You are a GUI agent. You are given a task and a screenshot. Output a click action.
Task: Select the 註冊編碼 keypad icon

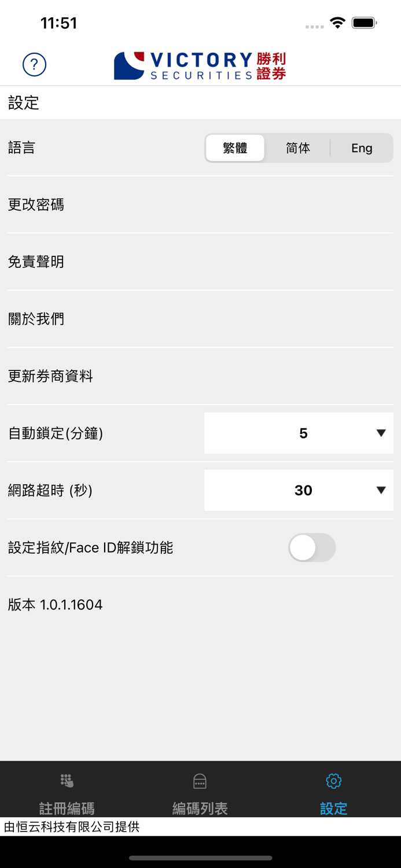(67, 781)
